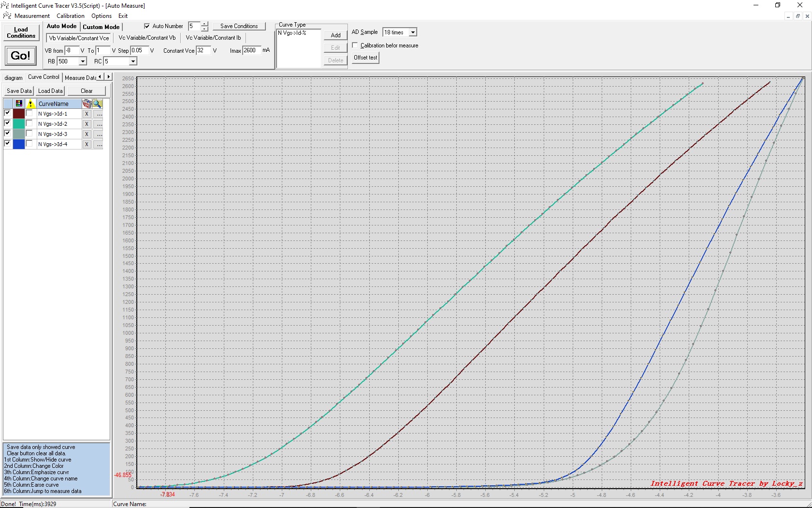
Task: Open the AD Sample 18 times dropdown
Action: [413, 32]
